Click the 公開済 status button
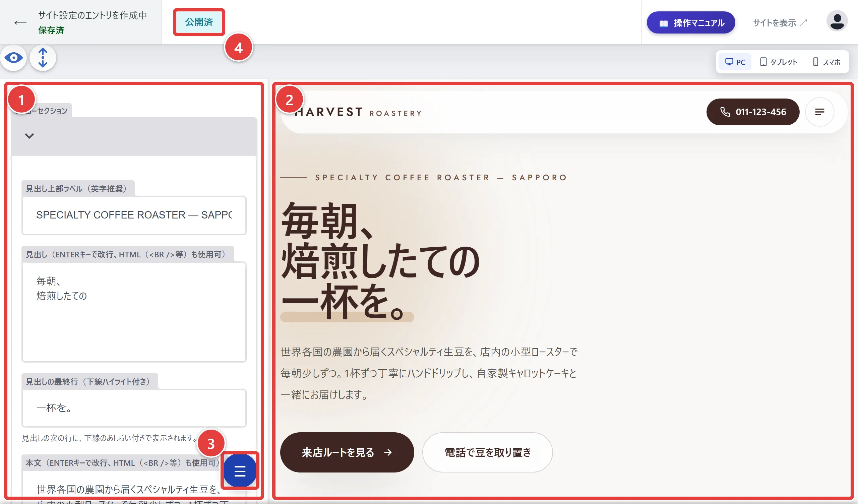Viewport: 858px width, 504px height. click(199, 22)
